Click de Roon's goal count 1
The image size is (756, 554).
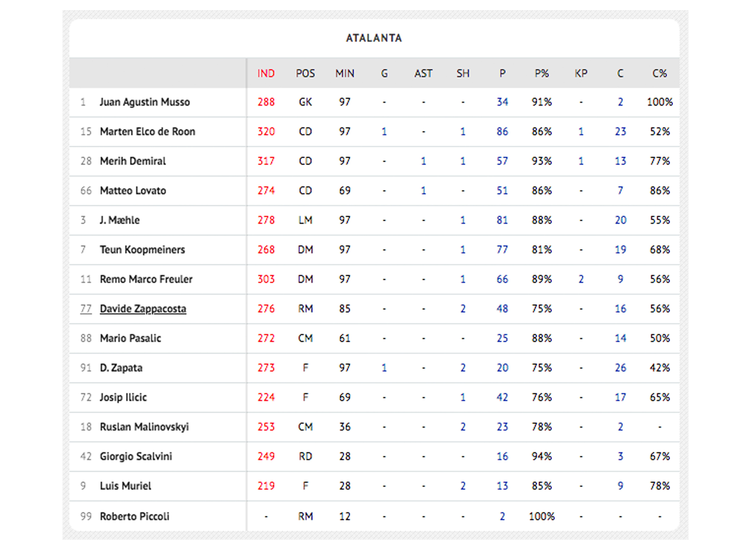[x=384, y=132]
